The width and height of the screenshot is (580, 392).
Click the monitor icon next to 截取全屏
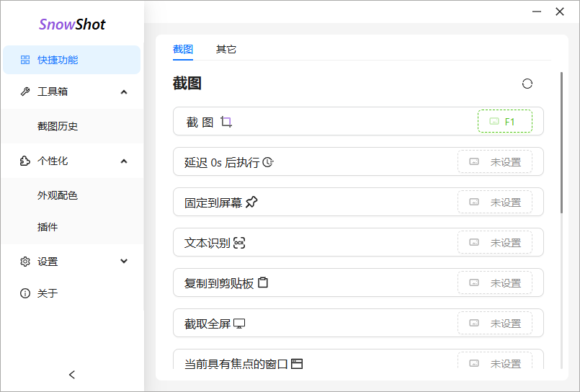[x=239, y=324]
